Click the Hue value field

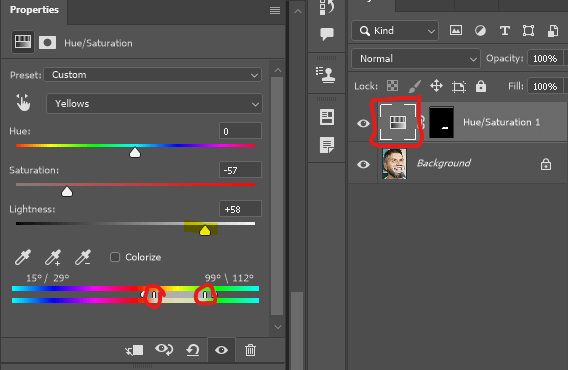tap(240, 131)
